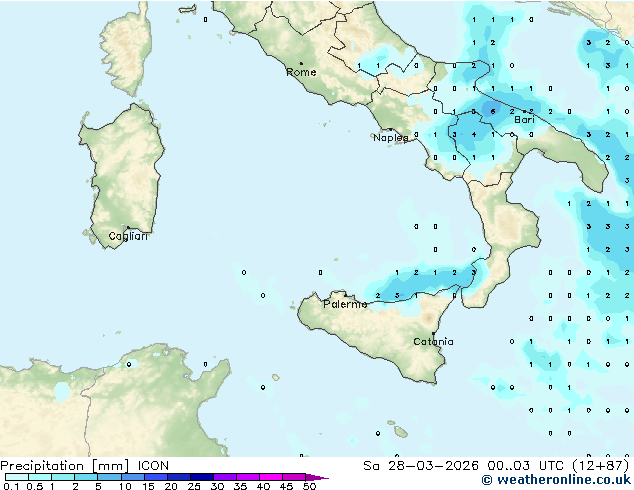Click the 30–35 mm purple legend box

click(x=224, y=477)
